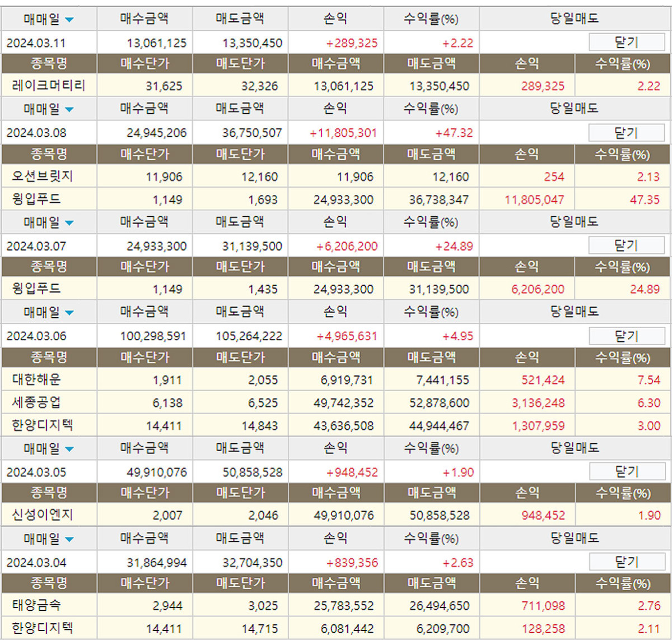Click the 매매일 sort arrow above 2024.03.04
The image size is (672, 640).
69,540
